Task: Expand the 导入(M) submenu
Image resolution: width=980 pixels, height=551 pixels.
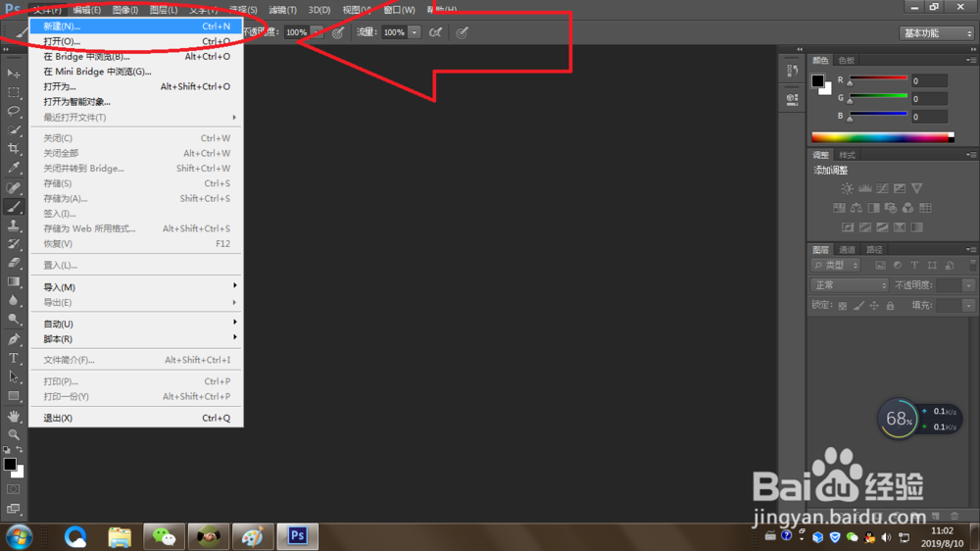Action: 135,287
